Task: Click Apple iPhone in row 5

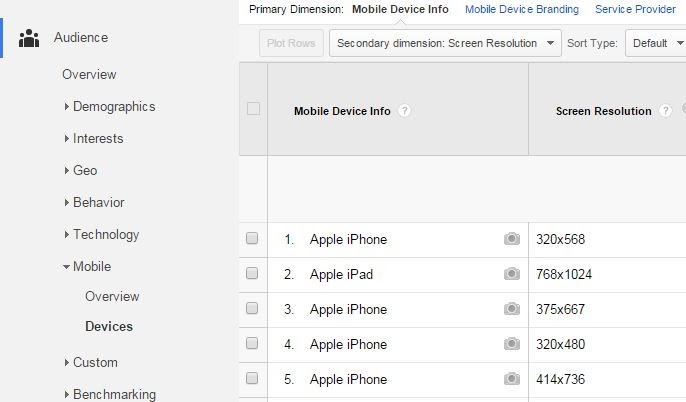Action: [349, 379]
